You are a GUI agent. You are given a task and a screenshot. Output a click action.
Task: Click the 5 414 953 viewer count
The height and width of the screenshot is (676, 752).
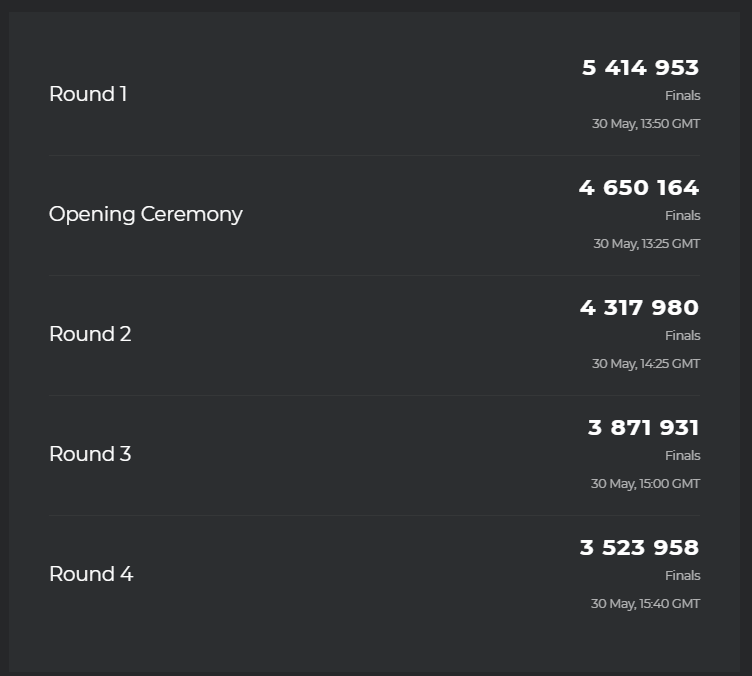pyautogui.click(x=640, y=68)
